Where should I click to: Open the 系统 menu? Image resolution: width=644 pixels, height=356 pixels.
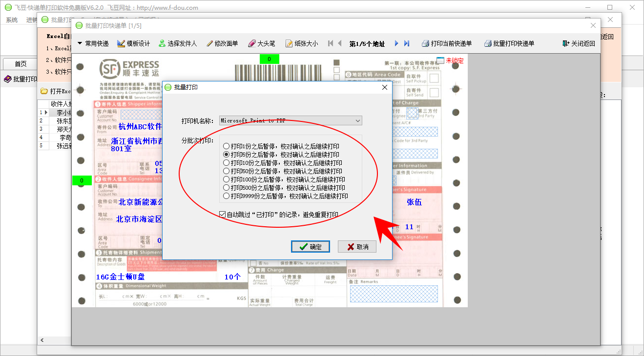(x=12, y=20)
